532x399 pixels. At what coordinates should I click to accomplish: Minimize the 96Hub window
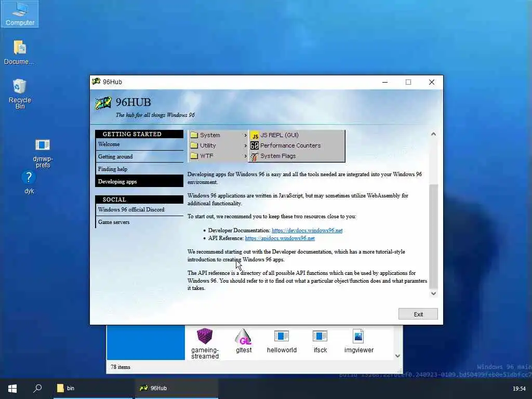(x=385, y=82)
